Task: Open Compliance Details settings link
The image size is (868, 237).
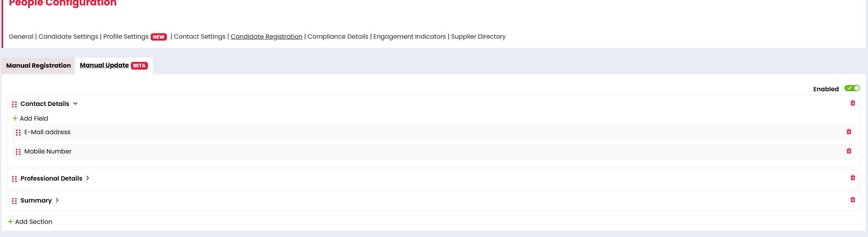Action: pyautogui.click(x=338, y=37)
